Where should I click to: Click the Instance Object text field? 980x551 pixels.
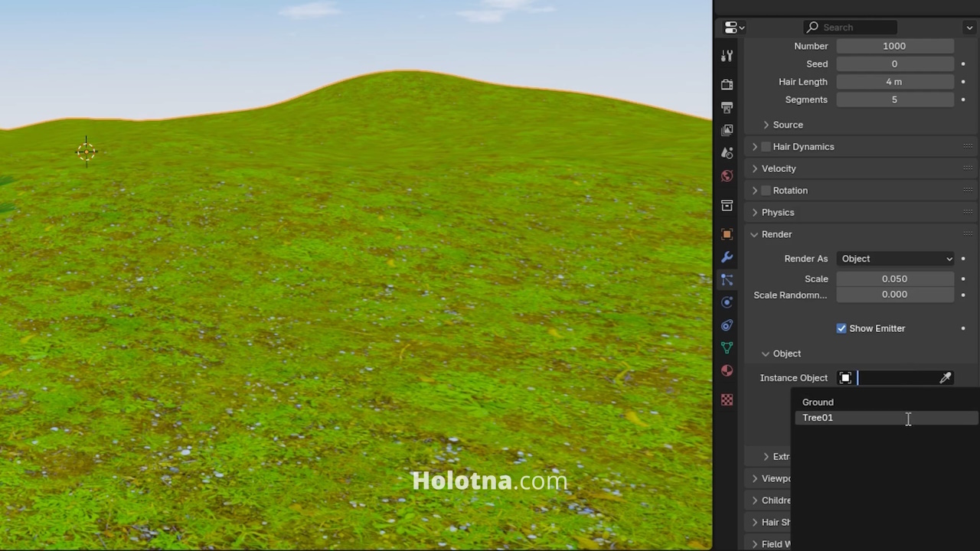point(896,378)
